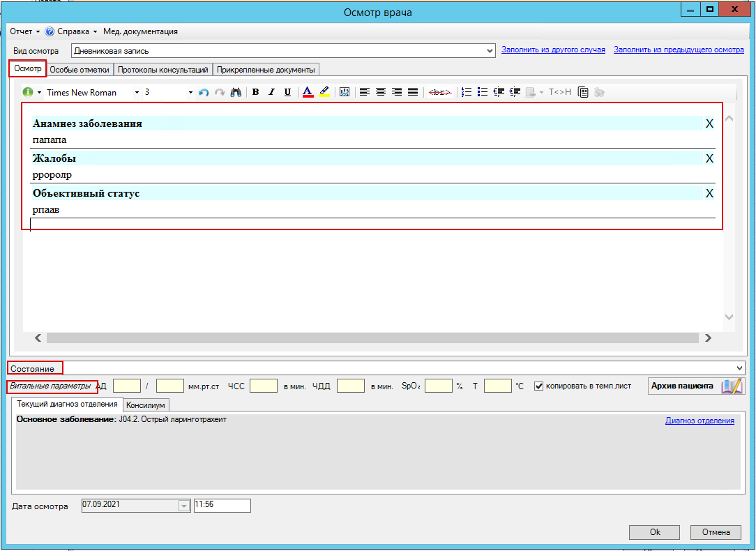Select the Текущий диагноз отделения tab
The image size is (756, 551).
(67, 404)
